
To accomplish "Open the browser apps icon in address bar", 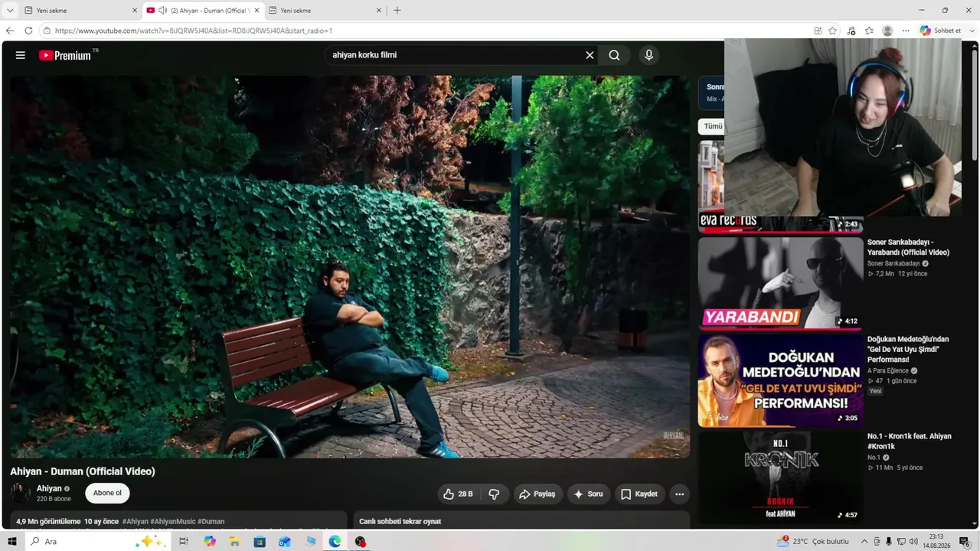I will pyautogui.click(x=818, y=31).
